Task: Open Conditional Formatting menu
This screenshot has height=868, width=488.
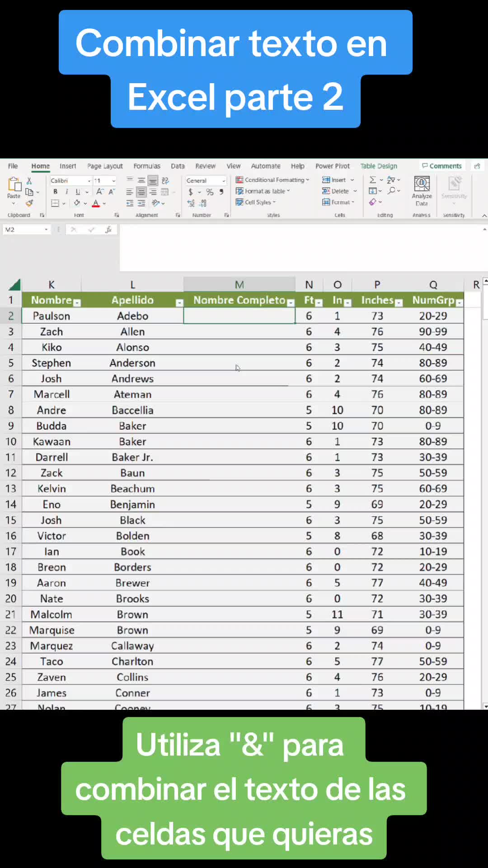Action: (x=272, y=180)
